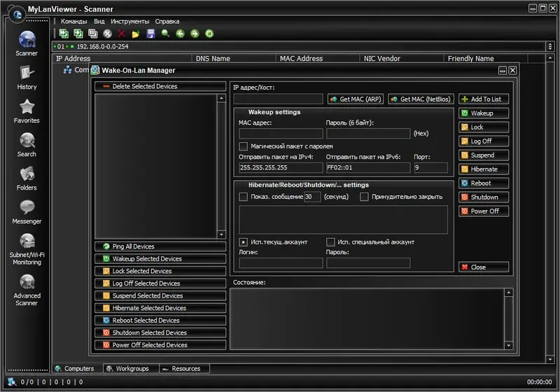560x392 pixels.
Task: Click the Reboot button on the right
Action: tap(484, 183)
